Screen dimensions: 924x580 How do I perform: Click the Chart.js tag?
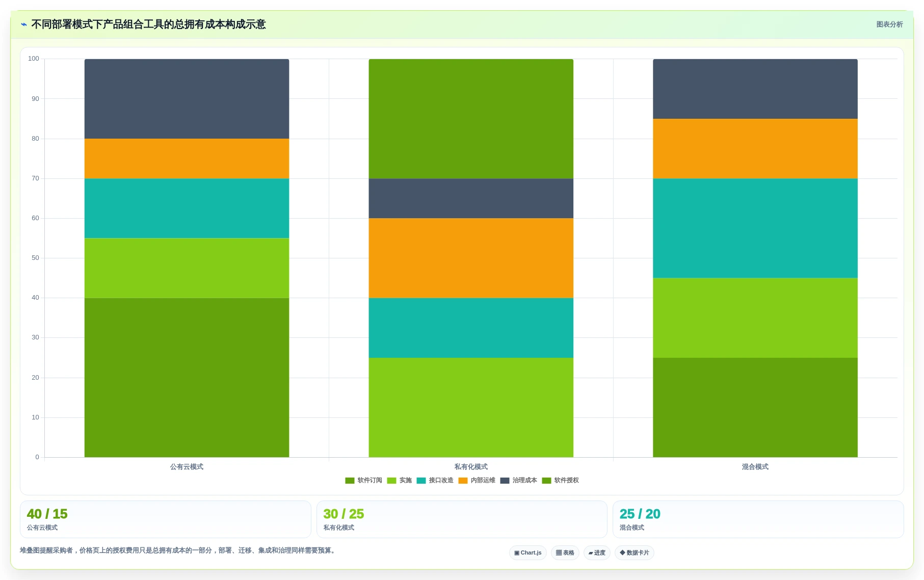pos(528,552)
